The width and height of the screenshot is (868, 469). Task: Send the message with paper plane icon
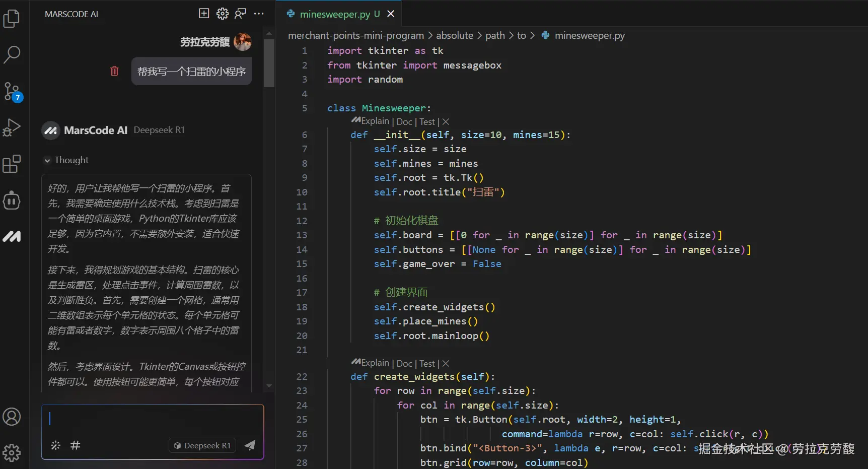pos(250,445)
